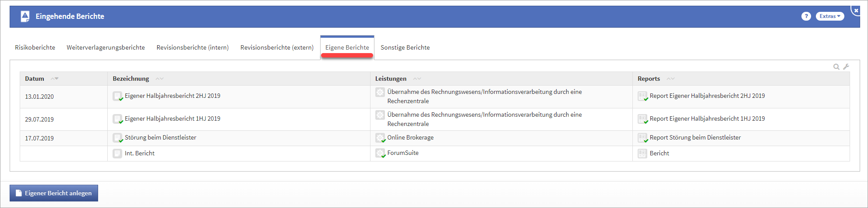Open table settings wrench icon
Image resolution: width=868 pixels, height=208 pixels.
pyautogui.click(x=846, y=67)
